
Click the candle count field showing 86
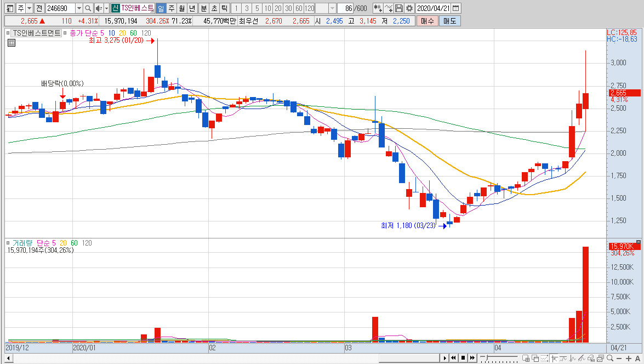click(345, 8)
